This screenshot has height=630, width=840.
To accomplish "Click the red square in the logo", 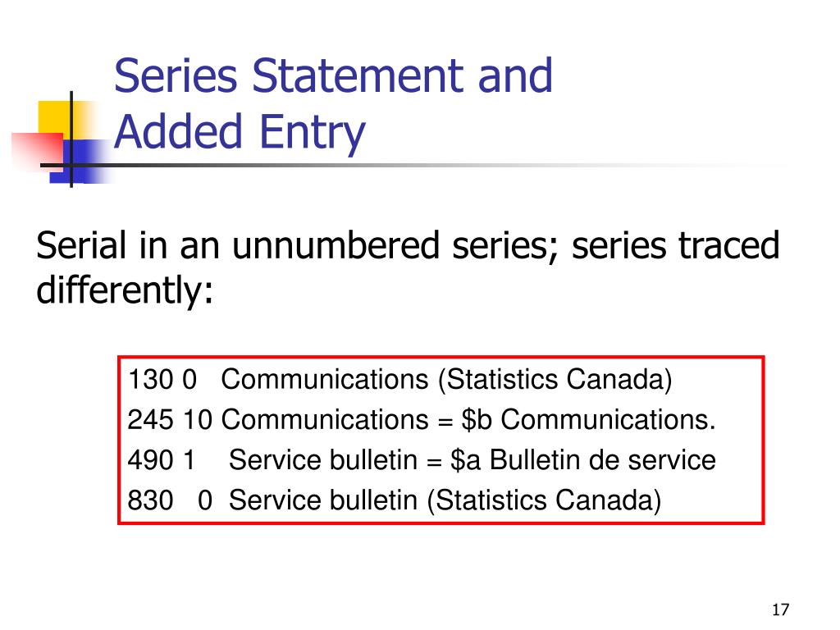I will coord(39,152).
